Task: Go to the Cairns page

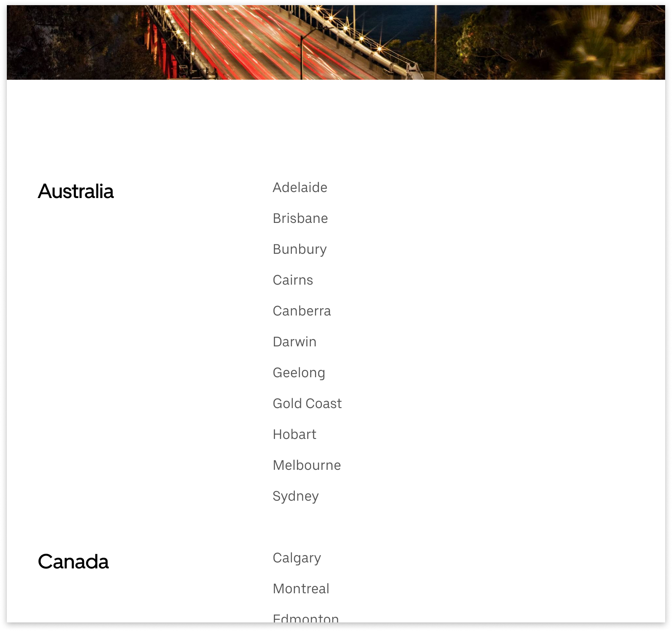Action: click(x=293, y=280)
